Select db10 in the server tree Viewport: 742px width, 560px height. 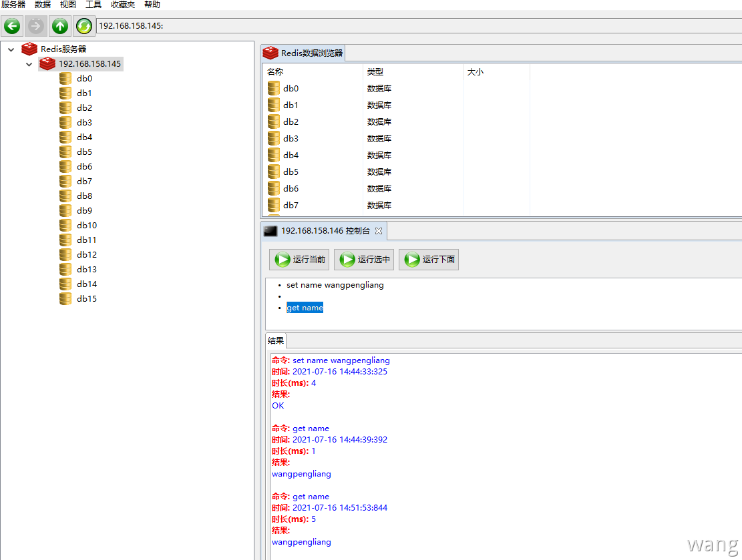pyautogui.click(x=86, y=225)
